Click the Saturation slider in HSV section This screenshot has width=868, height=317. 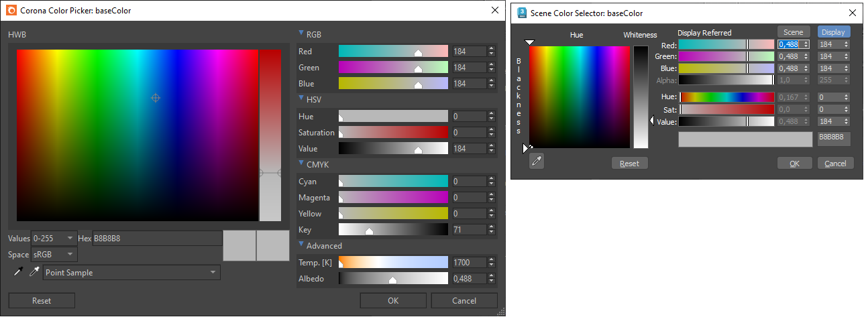pyautogui.click(x=393, y=133)
